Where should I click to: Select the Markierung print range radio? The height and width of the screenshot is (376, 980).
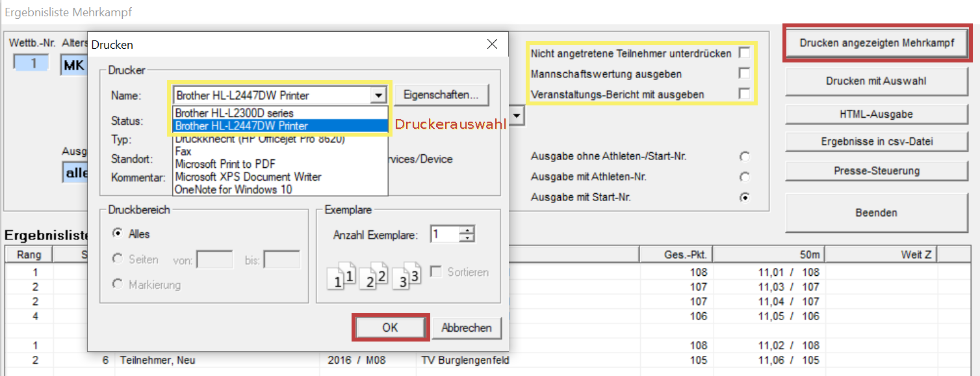click(118, 284)
